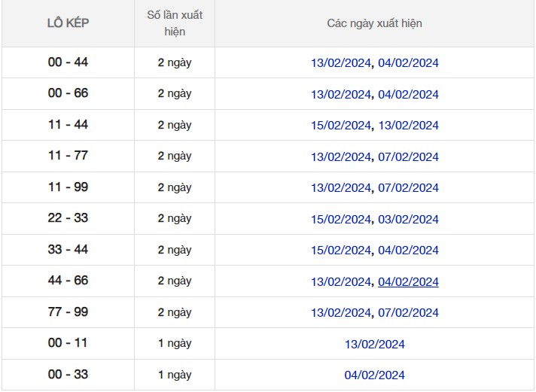Screen dimensions: 536x392
Task: Open the underlined 04/02/2024 link for 44 - 66
Action: (408, 282)
